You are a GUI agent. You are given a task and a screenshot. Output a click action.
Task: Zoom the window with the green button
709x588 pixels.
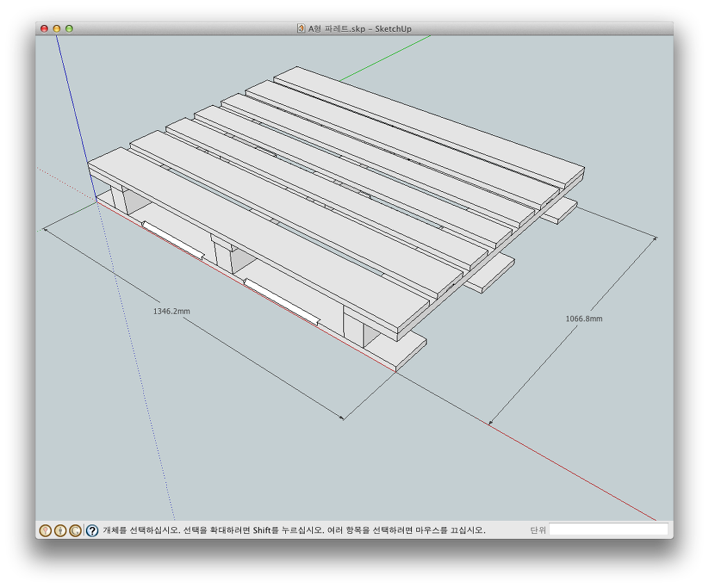[69, 28]
